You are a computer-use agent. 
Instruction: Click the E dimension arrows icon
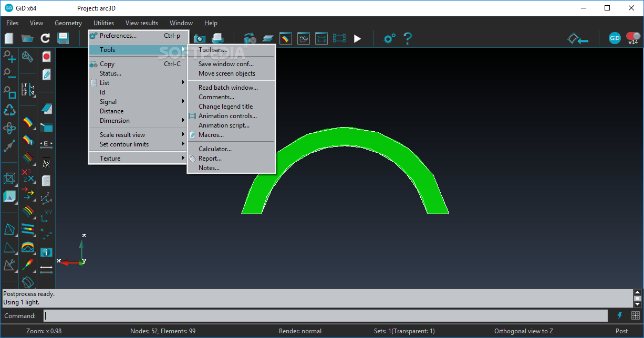click(x=46, y=143)
